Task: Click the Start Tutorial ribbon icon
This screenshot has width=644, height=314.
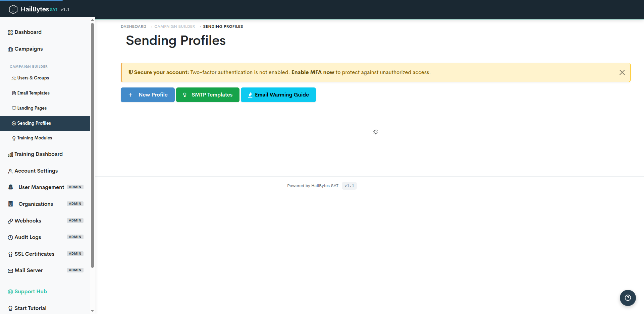Action: point(10,309)
